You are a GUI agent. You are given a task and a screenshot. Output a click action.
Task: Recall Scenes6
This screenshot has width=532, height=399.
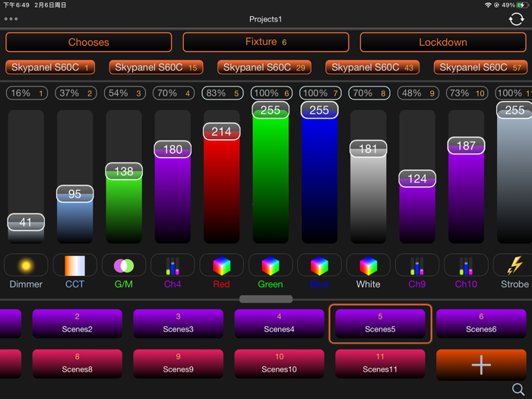481,323
